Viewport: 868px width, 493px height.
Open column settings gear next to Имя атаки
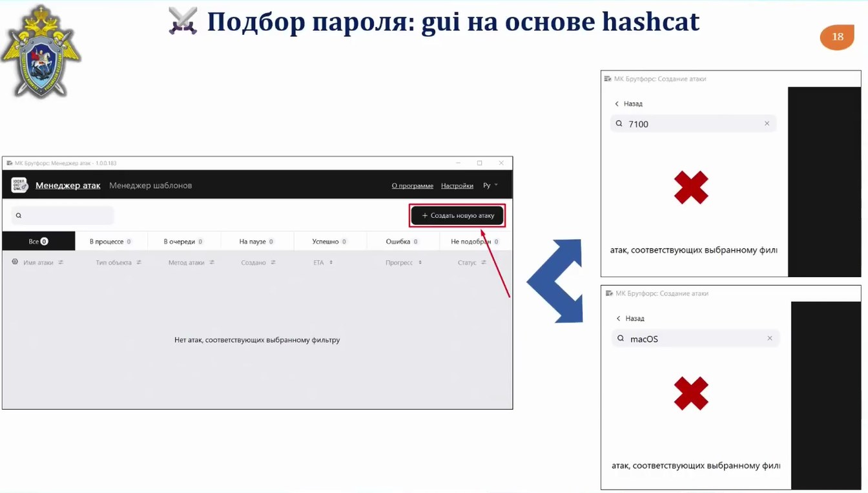pos(15,262)
